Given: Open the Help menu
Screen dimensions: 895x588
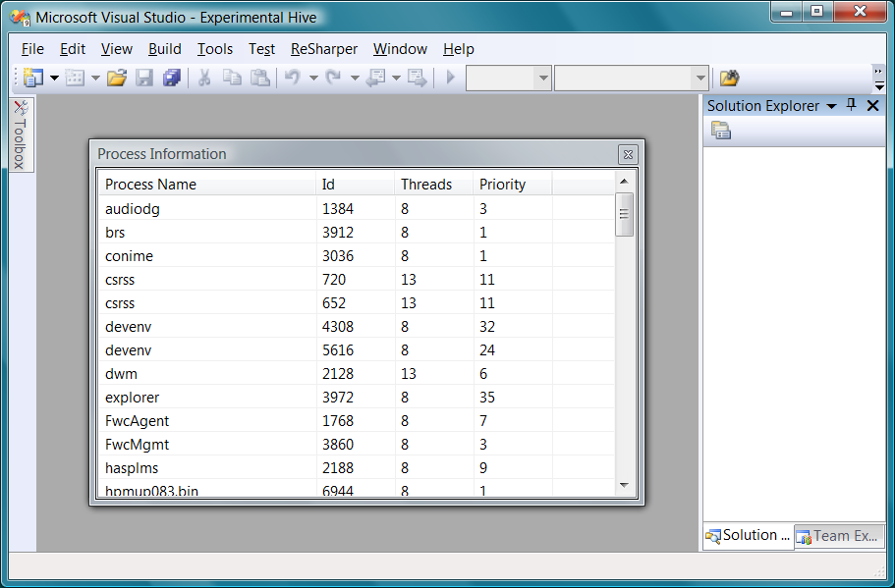Looking at the screenshot, I should click(x=459, y=49).
